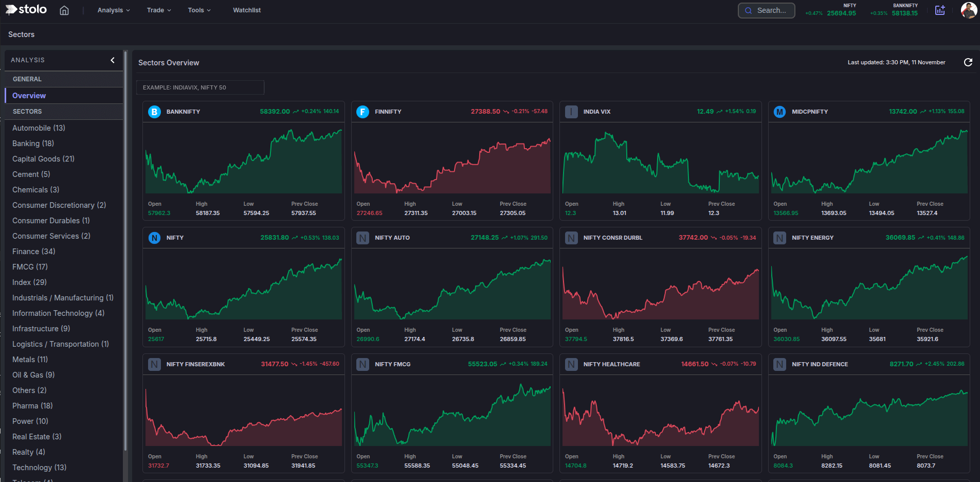Open the Analysis dropdown menu
This screenshot has width=980, height=482.
114,10
